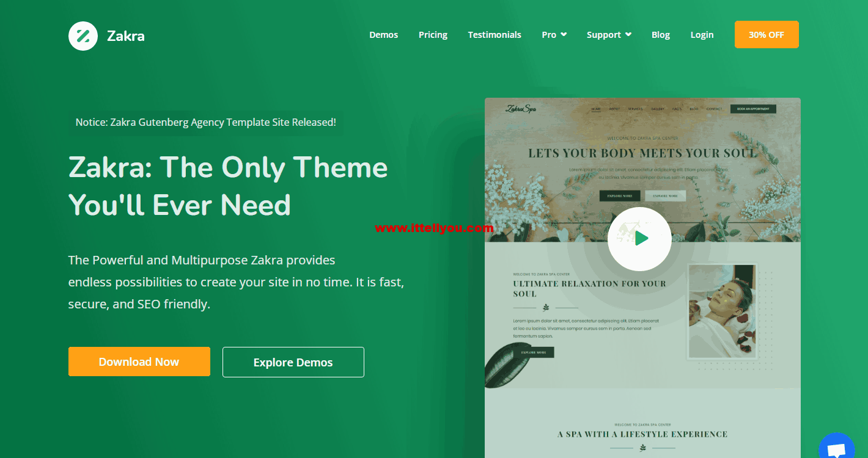This screenshot has width=868, height=458.
Task: Click the "Ultimate Relaxation For Your Soul" preview heading
Action: point(589,288)
